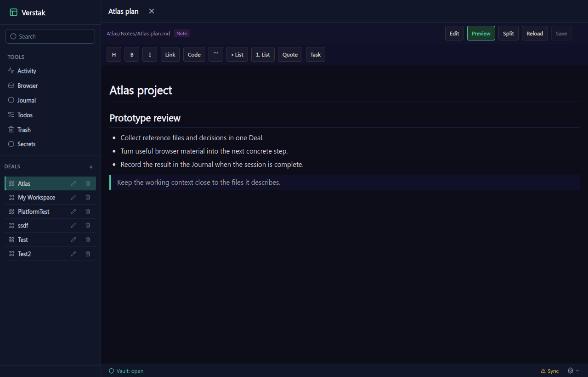Rename the Test deal

[x=73, y=240]
